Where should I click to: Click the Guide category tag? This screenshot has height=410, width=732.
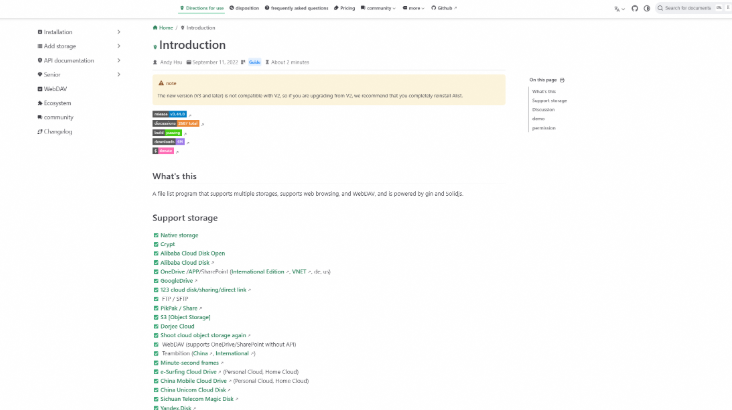(x=254, y=62)
